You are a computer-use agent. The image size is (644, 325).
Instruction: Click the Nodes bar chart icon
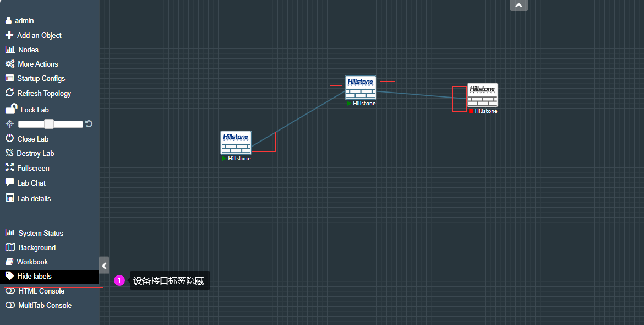[10, 50]
